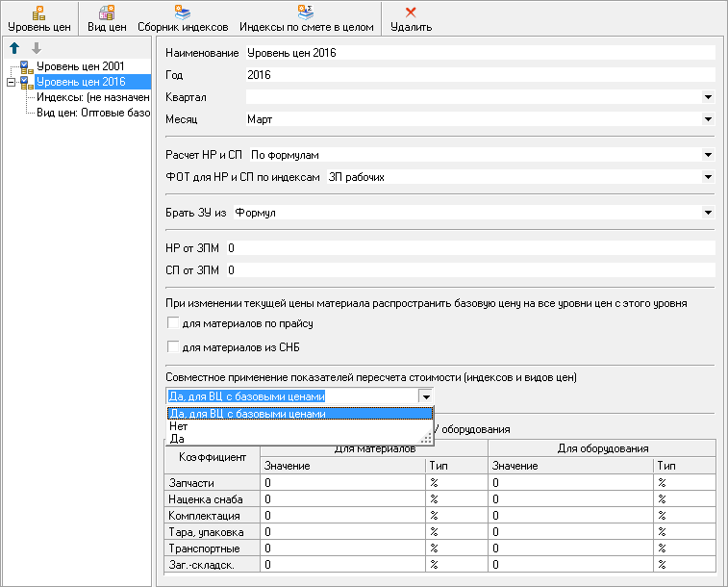Image resolution: width=728 pixels, height=587 pixels.
Task: Click the Наименование input field
Action: [x=480, y=53]
